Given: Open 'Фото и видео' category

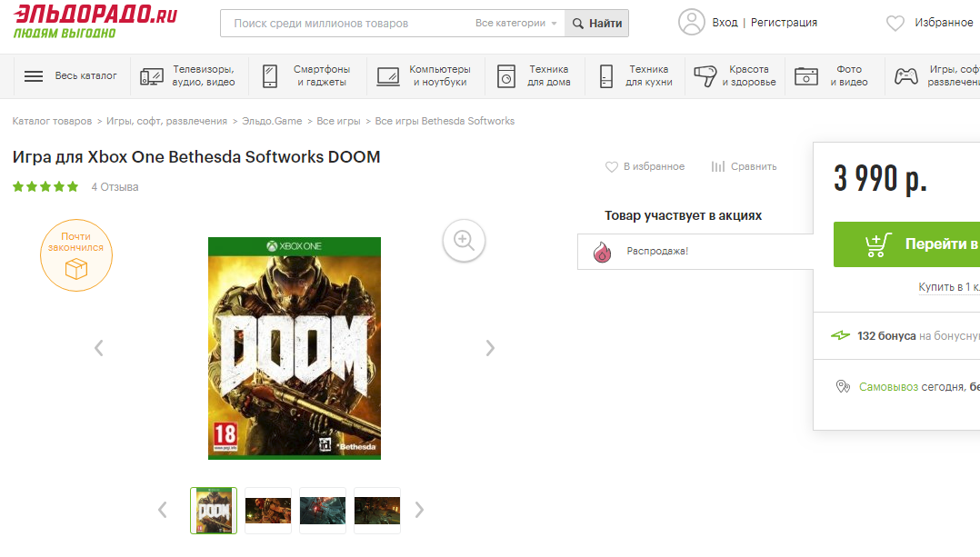Looking at the screenshot, I should (x=849, y=75).
